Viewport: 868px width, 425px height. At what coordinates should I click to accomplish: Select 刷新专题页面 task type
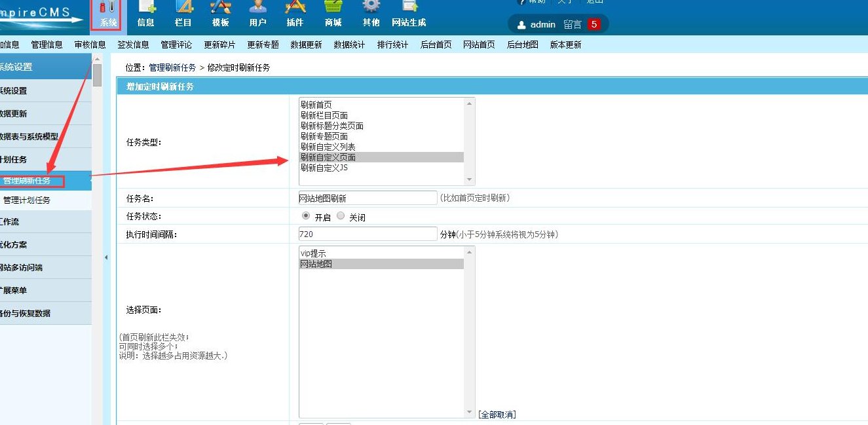point(381,136)
